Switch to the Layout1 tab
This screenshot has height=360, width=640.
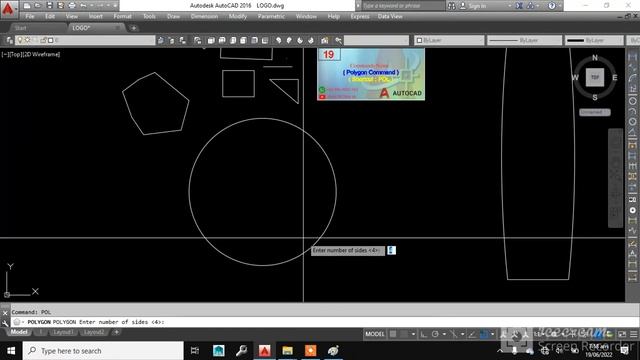63,332
